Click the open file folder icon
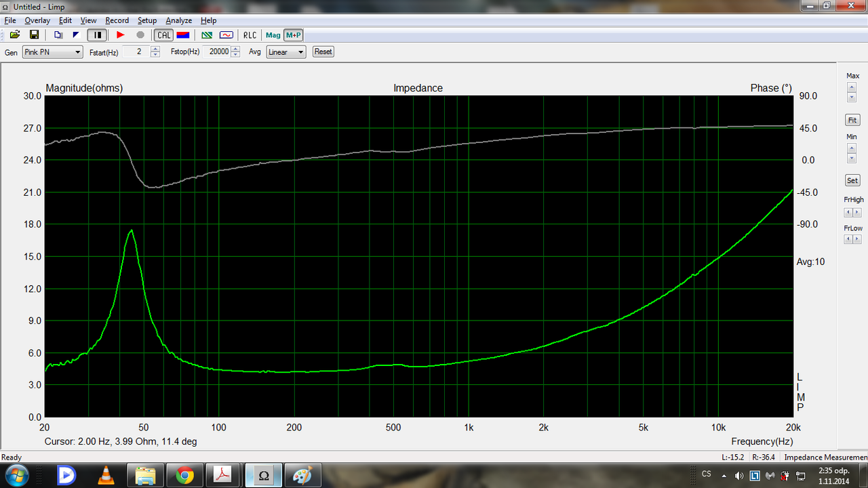 (14, 35)
